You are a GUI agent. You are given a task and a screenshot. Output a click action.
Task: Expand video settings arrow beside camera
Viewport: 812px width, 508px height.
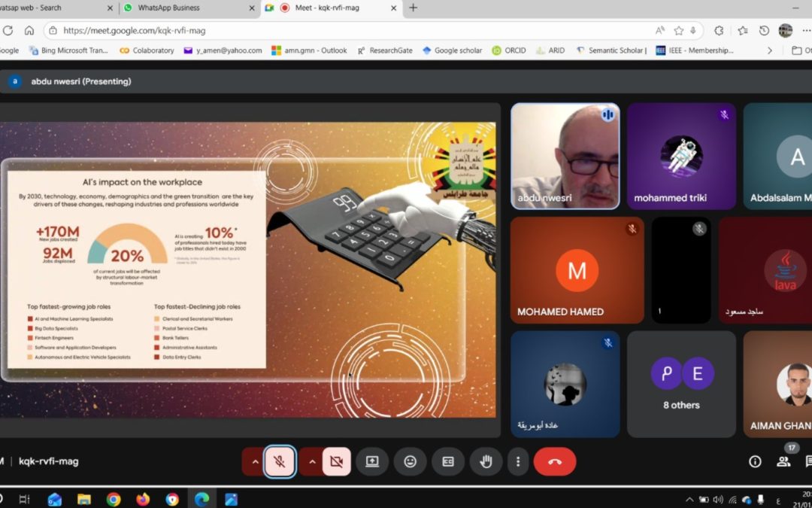(x=311, y=461)
